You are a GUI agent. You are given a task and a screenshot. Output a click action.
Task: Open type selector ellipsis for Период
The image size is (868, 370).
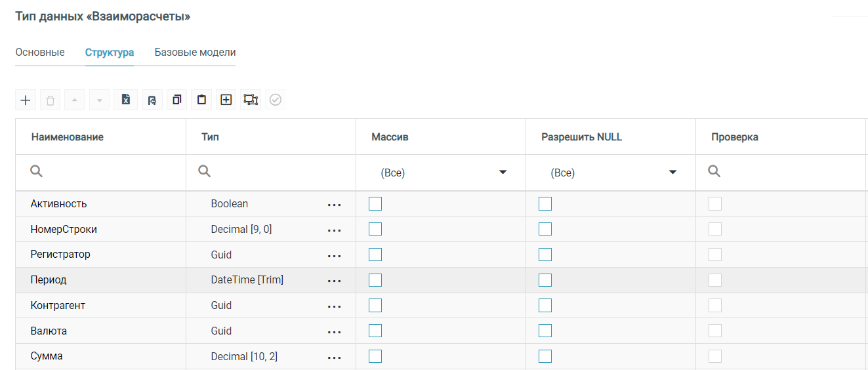[335, 281]
